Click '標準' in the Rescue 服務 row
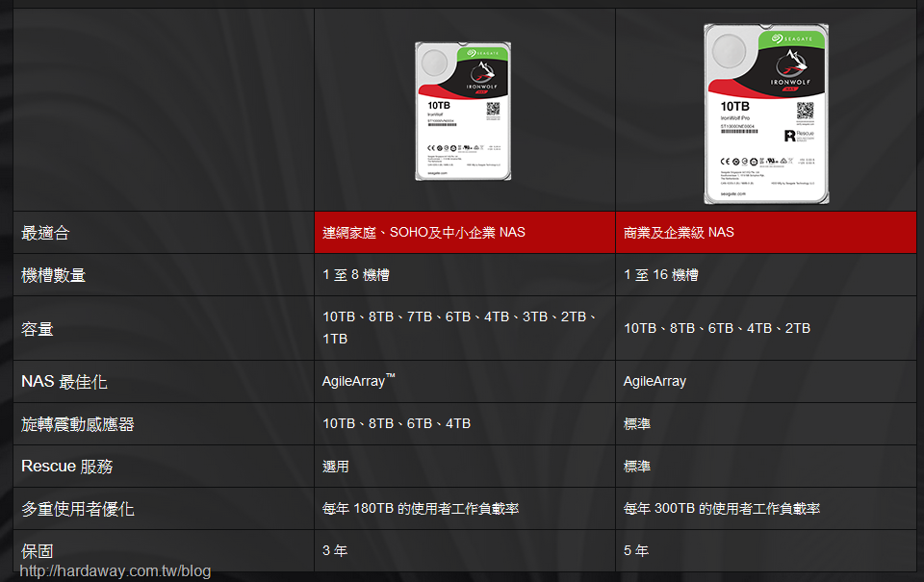This screenshot has width=924, height=582. (637, 467)
